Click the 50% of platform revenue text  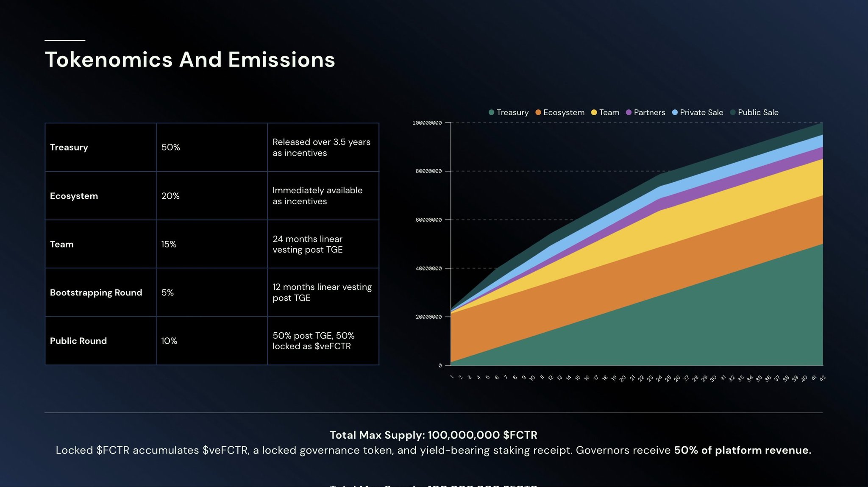pos(743,450)
